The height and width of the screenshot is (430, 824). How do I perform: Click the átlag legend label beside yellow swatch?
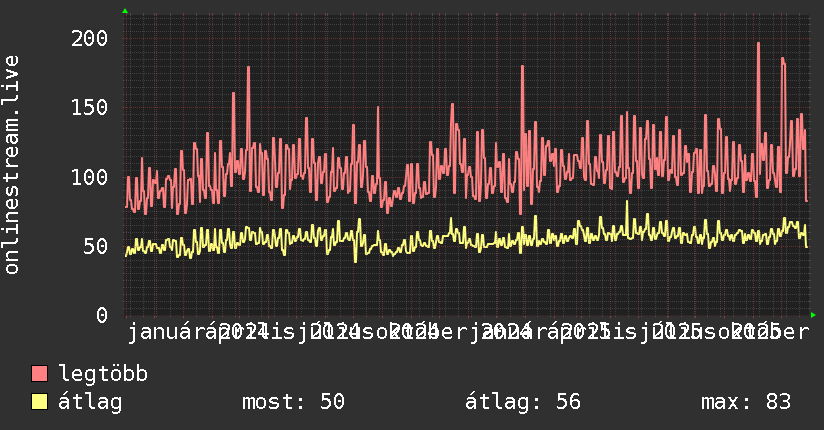[x=90, y=402]
